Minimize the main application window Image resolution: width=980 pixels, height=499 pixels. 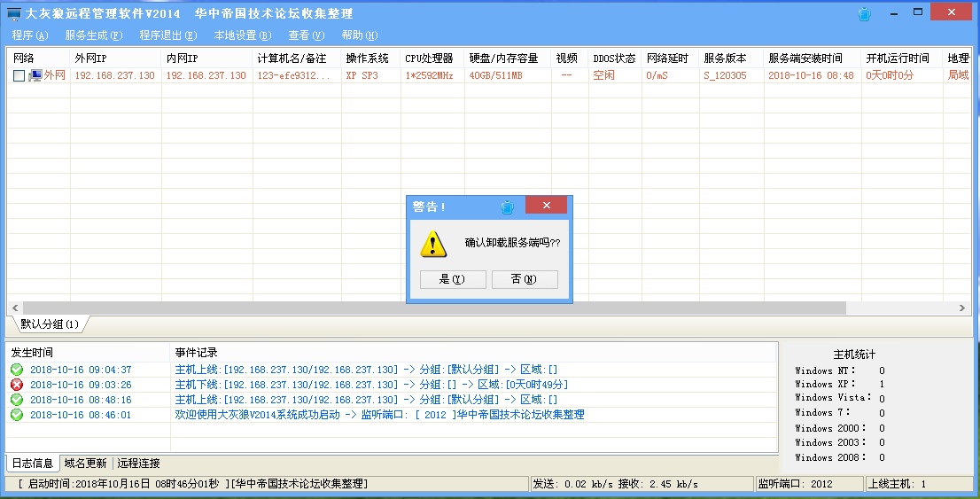[x=895, y=12]
